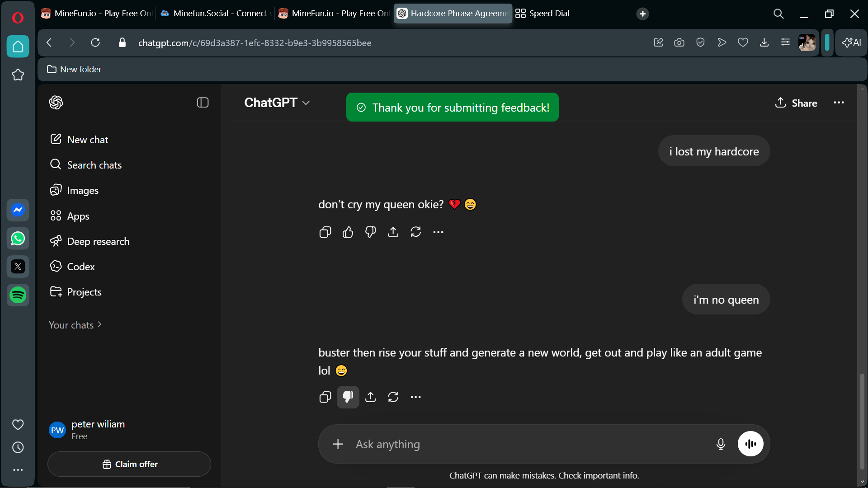This screenshot has height=488, width=868.
Task: Thumbs up the first ChatGPT response
Action: (348, 232)
